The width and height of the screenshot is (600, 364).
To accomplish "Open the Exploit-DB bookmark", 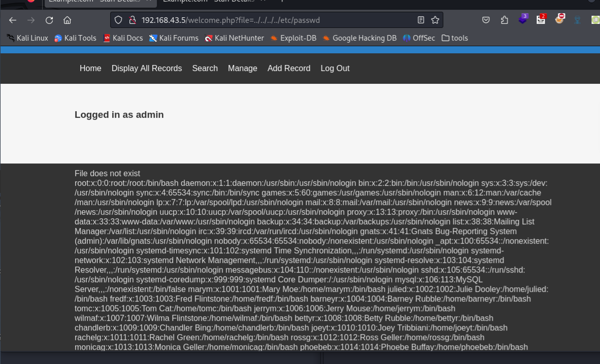I will pyautogui.click(x=293, y=38).
